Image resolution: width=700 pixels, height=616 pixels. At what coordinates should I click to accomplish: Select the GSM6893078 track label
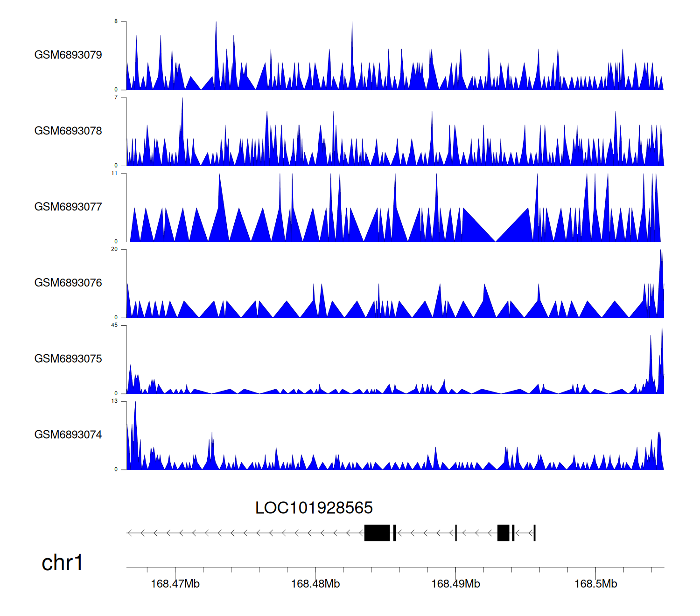point(68,131)
